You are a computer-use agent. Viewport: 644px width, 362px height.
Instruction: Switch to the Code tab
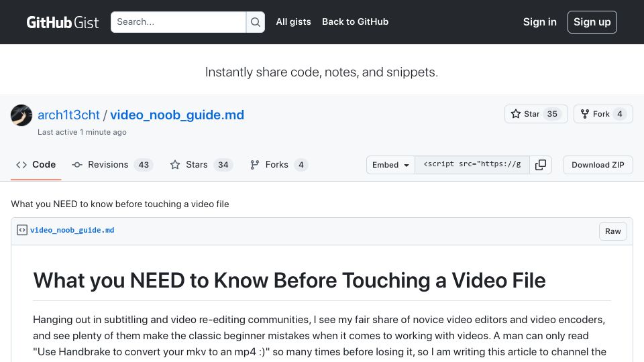(x=36, y=165)
